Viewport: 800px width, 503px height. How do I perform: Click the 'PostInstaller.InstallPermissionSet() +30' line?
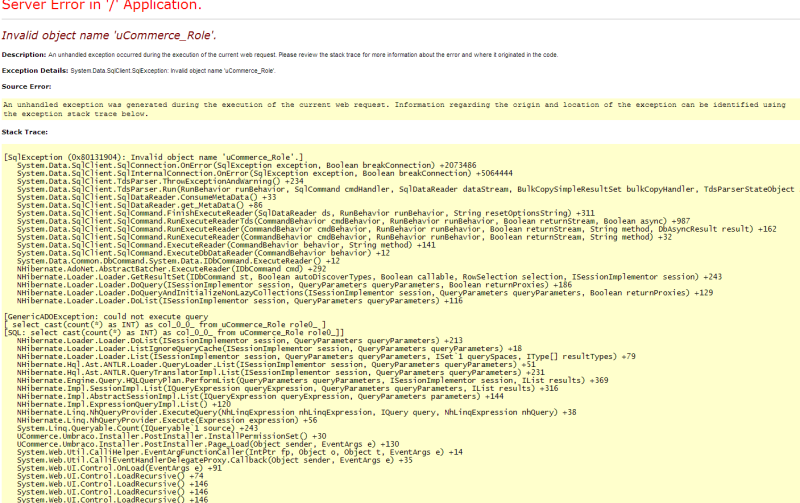click(171, 436)
